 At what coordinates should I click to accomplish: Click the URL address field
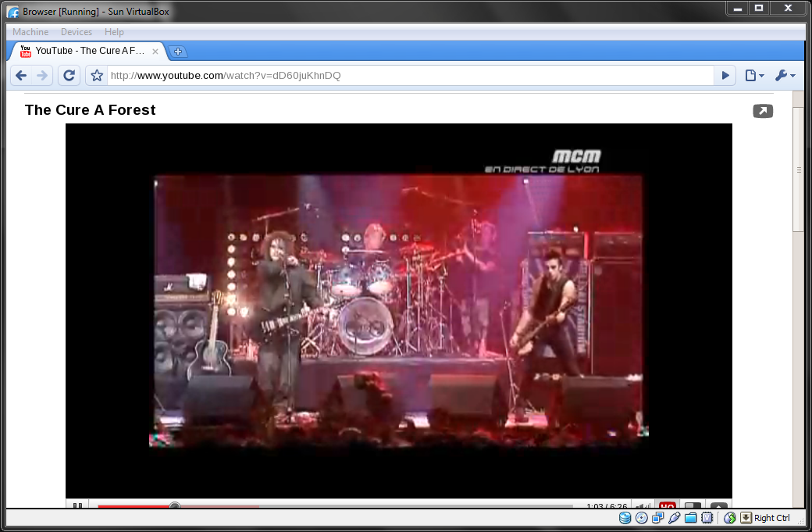[410, 76]
